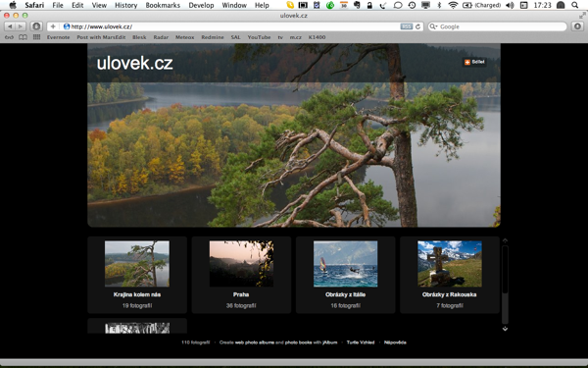Click battery Charged status icon

point(481,5)
